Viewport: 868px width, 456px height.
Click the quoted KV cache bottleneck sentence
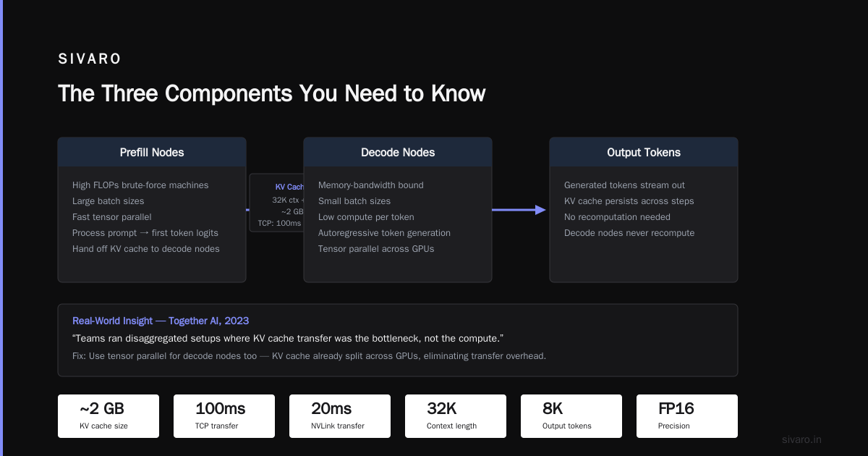(288, 339)
